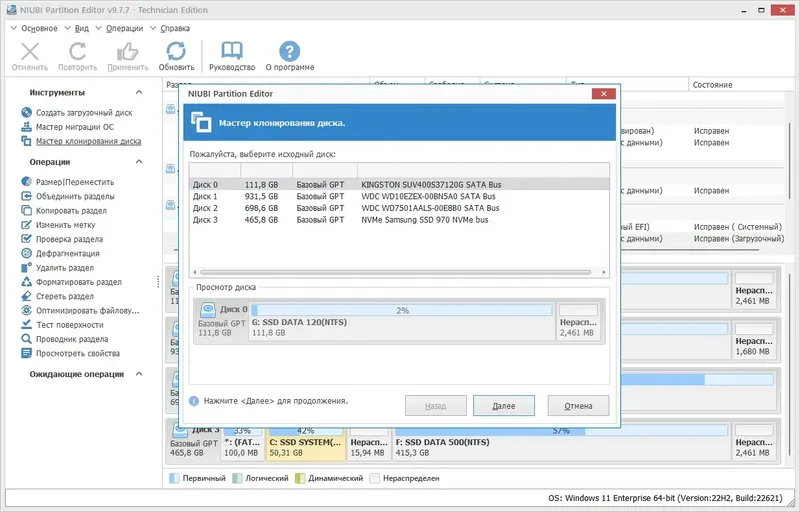The height and width of the screenshot is (512, 800).
Task: Select Диск 1 WDC WD10EZEX row
Action: pyautogui.click(x=399, y=196)
